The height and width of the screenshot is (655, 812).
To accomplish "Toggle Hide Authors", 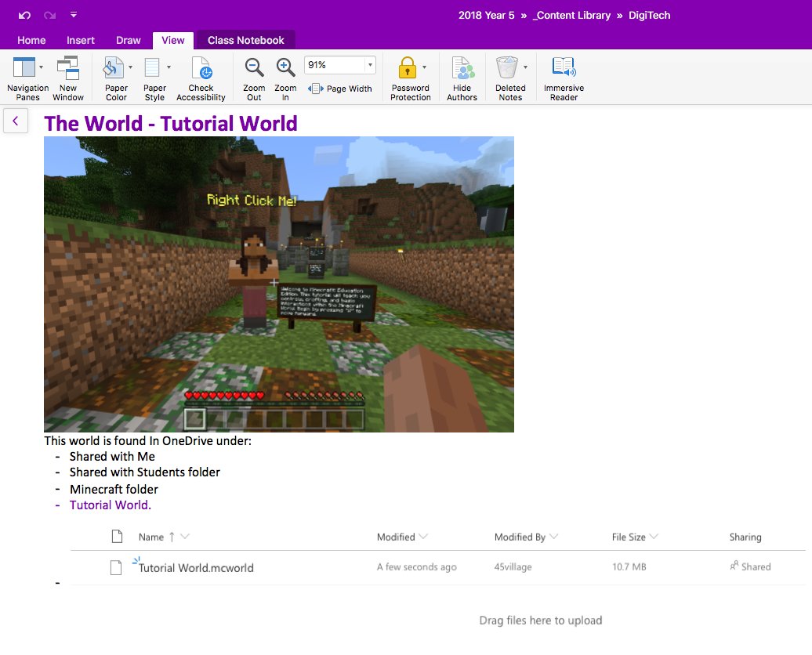I will pos(462,78).
